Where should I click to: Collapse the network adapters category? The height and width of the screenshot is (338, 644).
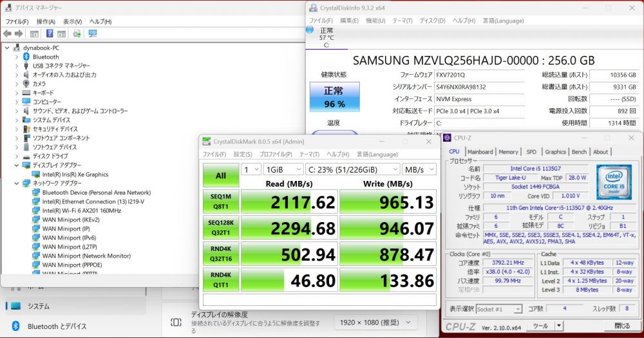[x=17, y=183]
